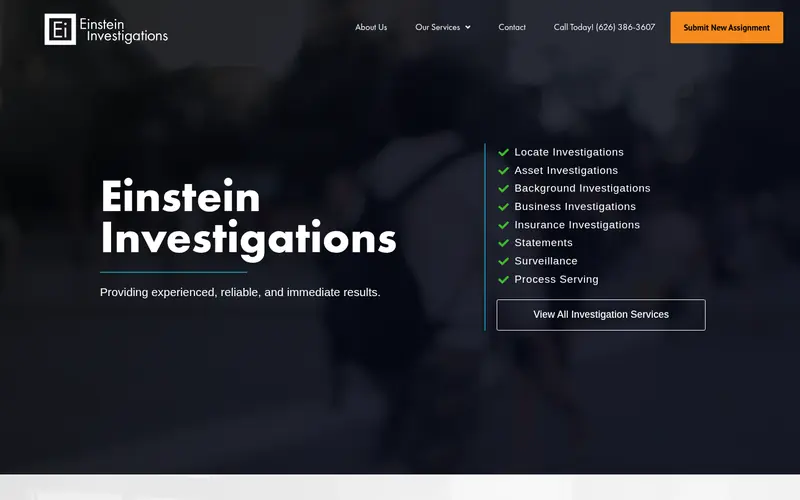Click the Ei square logo icon
This screenshot has height=500, width=800.
pyautogui.click(x=60, y=29)
